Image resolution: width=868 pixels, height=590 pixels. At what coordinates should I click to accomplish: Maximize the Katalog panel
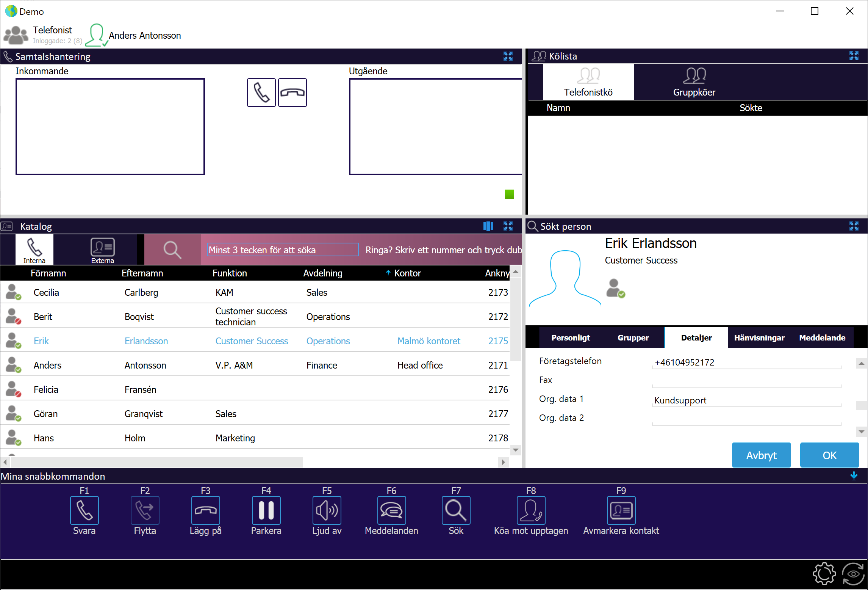tap(508, 226)
